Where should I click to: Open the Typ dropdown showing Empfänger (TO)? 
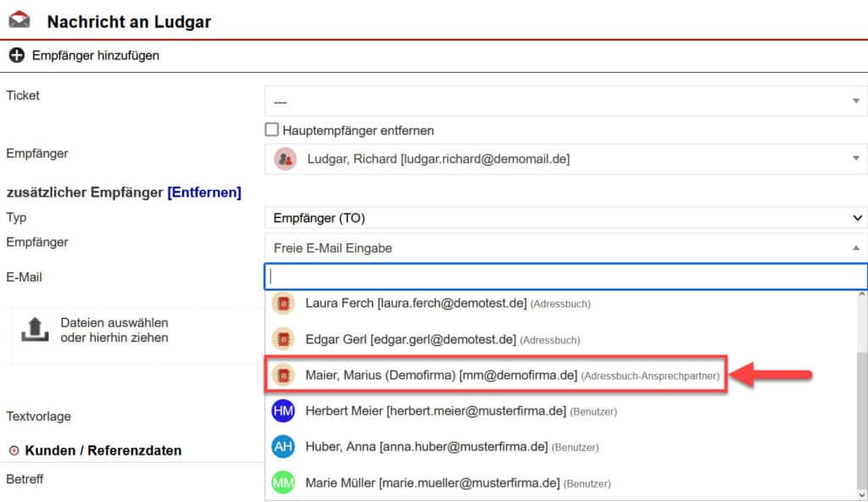[x=564, y=218]
